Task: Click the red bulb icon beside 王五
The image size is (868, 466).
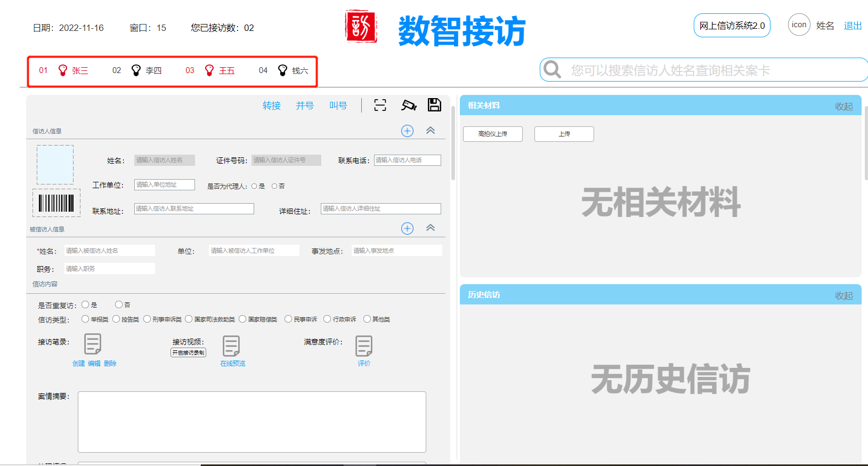Action: click(209, 70)
